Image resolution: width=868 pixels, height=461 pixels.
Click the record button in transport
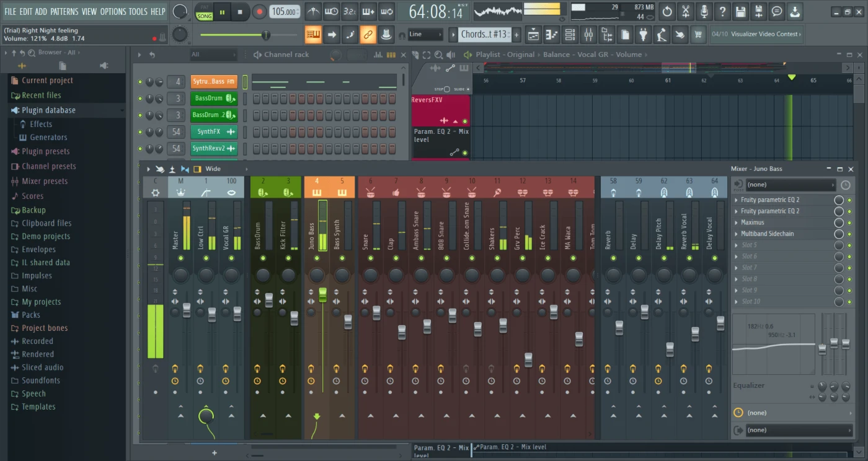tap(259, 12)
